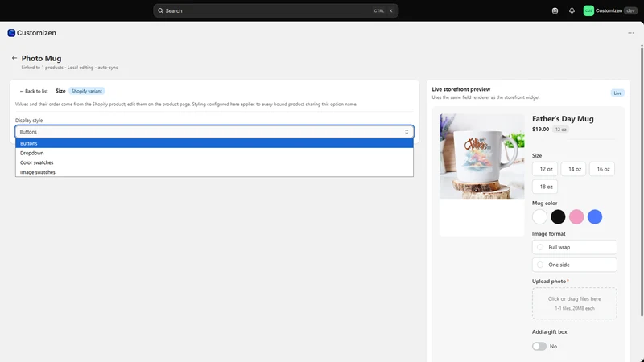Open the three-dot more menu
644x362 pixels.
click(631, 33)
